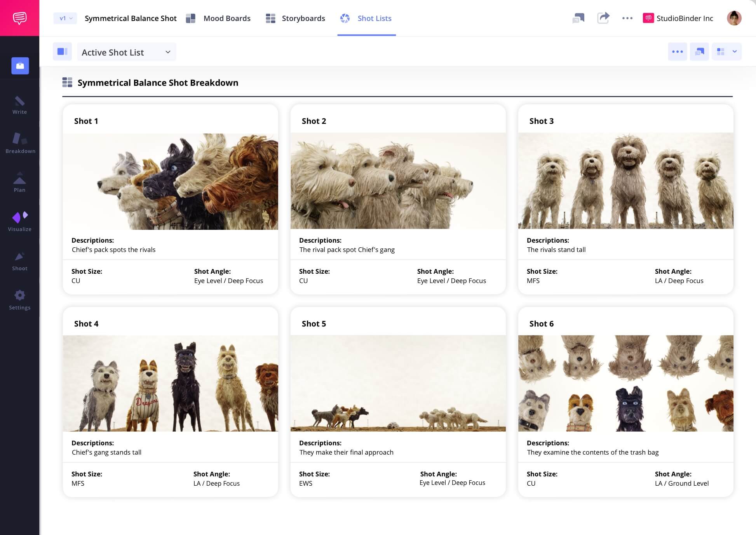Open the three-dot overflow menu in top bar
The height and width of the screenshot is (535, 756).
627,18
